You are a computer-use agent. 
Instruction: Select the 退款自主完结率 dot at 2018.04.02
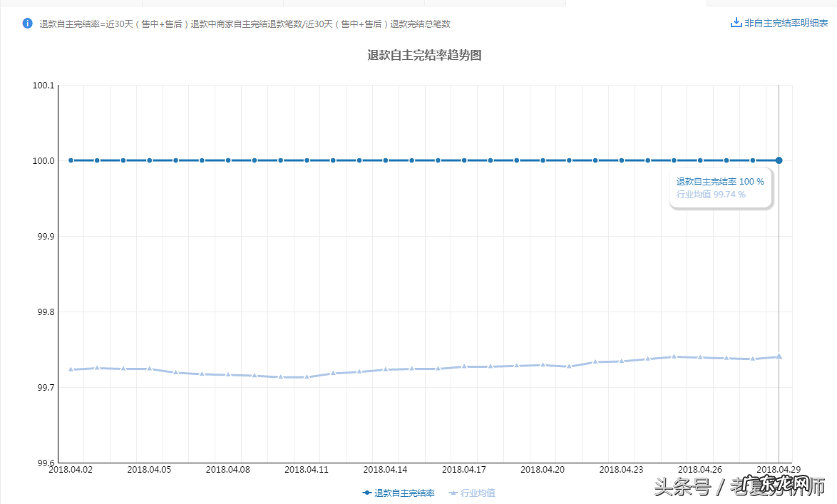pyautogui.click(x=71, y=160)
